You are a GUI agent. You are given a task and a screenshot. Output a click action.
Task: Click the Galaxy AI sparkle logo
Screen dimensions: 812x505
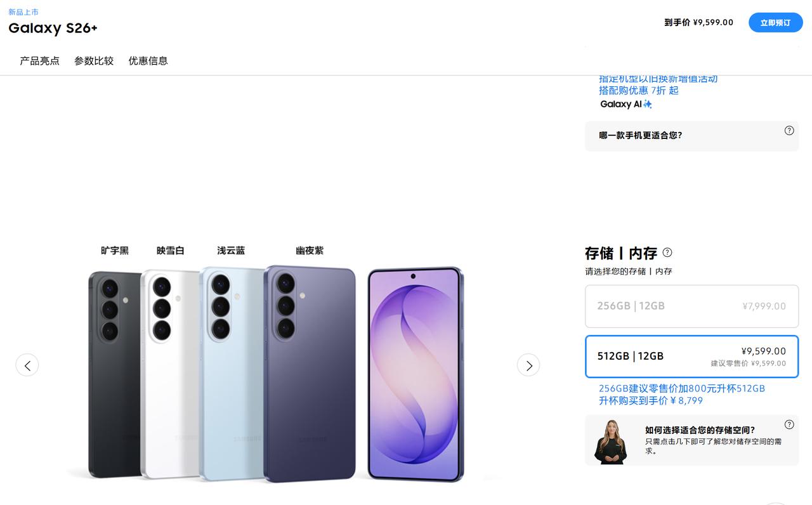pos(626,104)
